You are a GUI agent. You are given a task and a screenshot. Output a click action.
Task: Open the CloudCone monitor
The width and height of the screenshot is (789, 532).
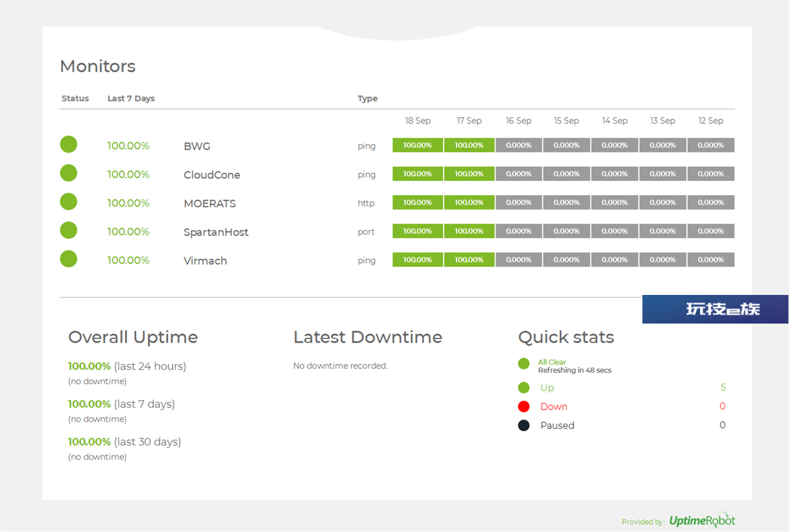212,175
